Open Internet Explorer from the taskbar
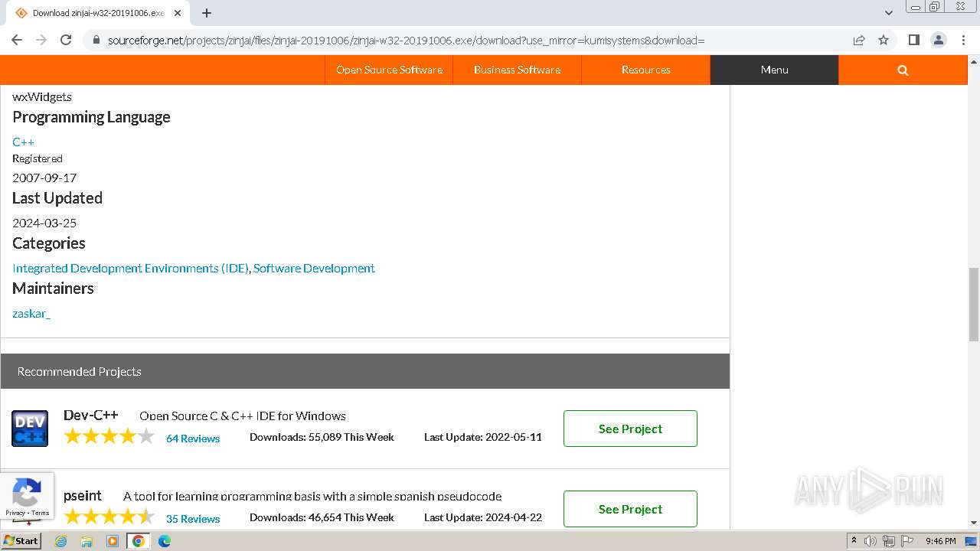The image size is (980, 551). pyautogui.click(x=61, y=541)
